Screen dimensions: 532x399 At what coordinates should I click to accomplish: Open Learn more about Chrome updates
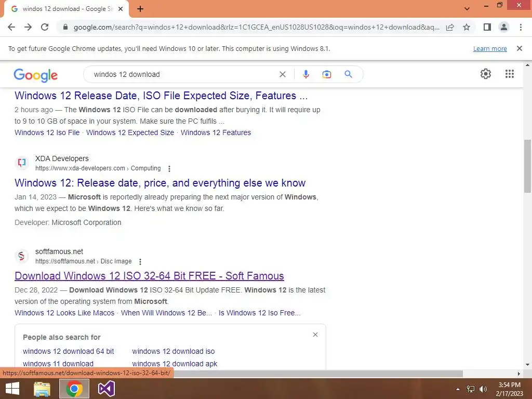pyautogui.click(x=490, y=48)
